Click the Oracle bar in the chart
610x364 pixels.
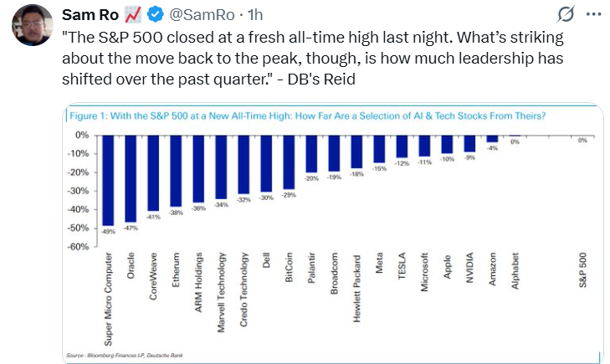(131, 178)
